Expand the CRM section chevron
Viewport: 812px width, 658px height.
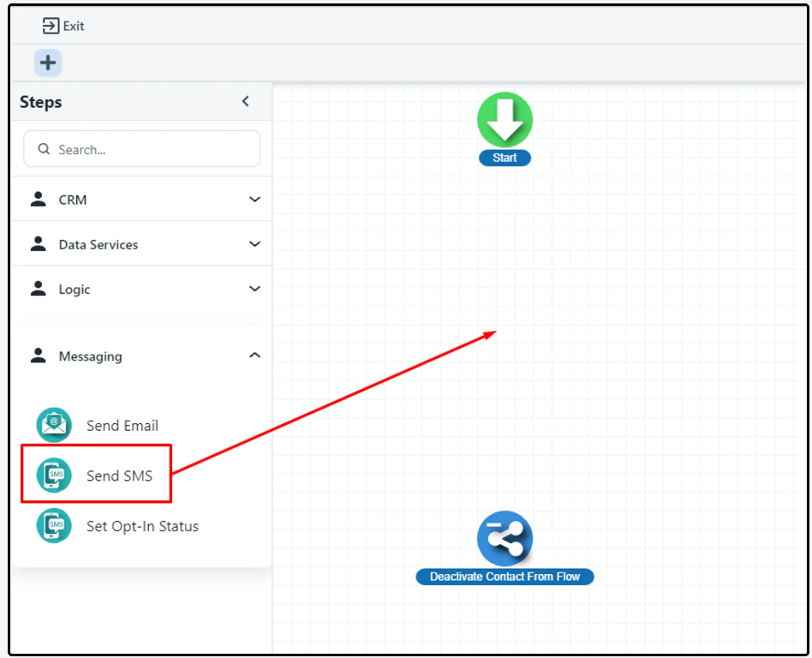[254, 200]
